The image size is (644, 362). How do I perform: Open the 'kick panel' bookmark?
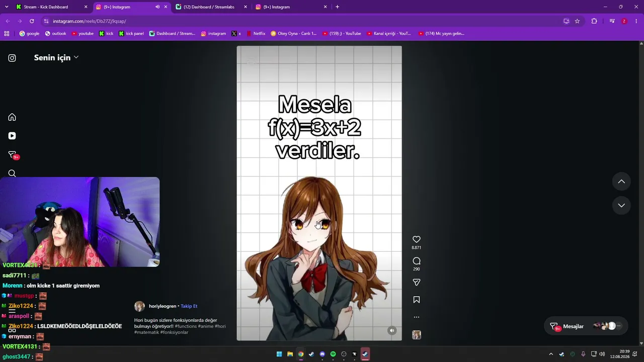pyautogui.click(x=131, y=34)
